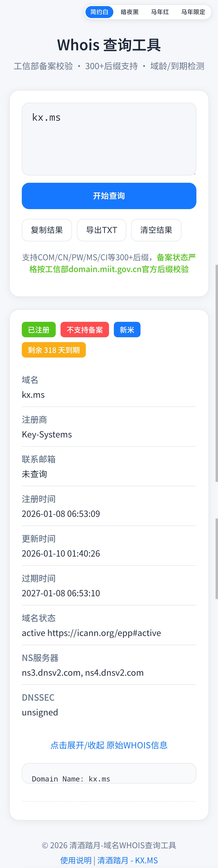
Task: Switch to the 暗夜黑 theme
Action: (x=130, y=12)
